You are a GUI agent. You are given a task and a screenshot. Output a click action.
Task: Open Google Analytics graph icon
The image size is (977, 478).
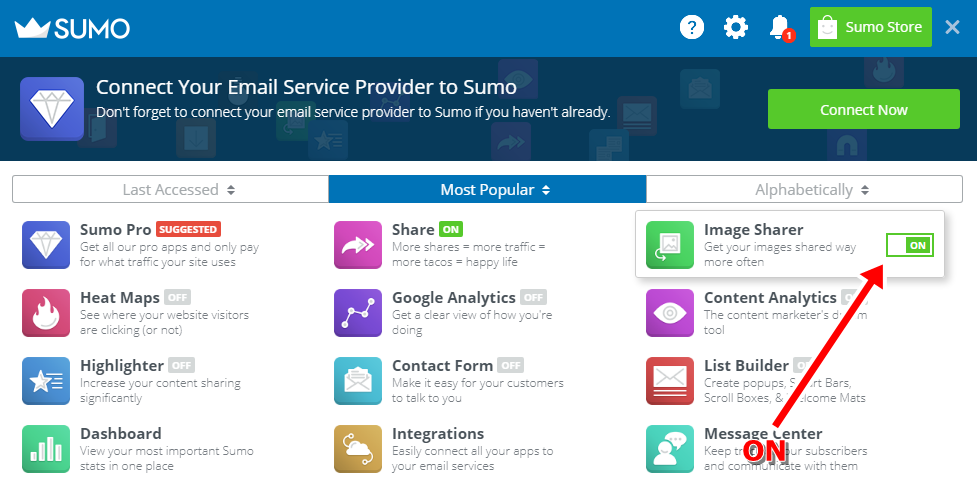pyautogui.click(x=358, y=313)
